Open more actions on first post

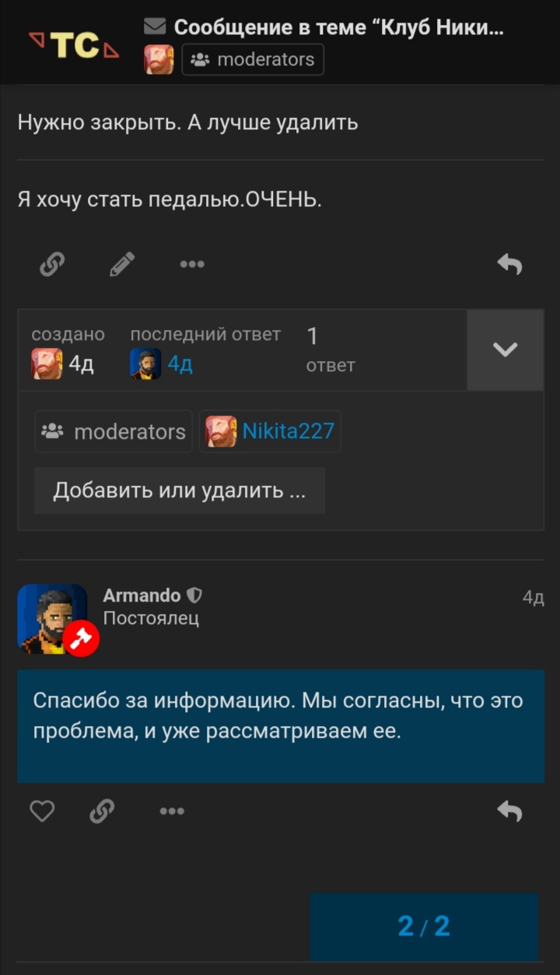tap(192, 265)
